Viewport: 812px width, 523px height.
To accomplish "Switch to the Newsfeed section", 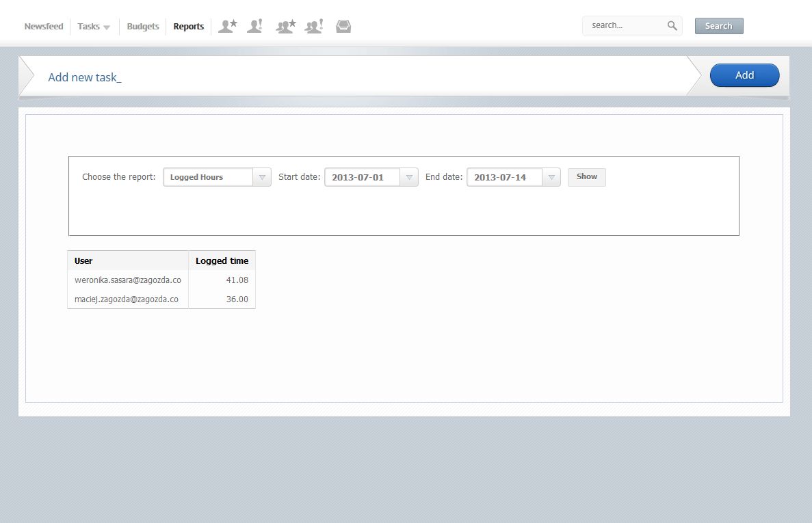I will (x=43, y=26).
